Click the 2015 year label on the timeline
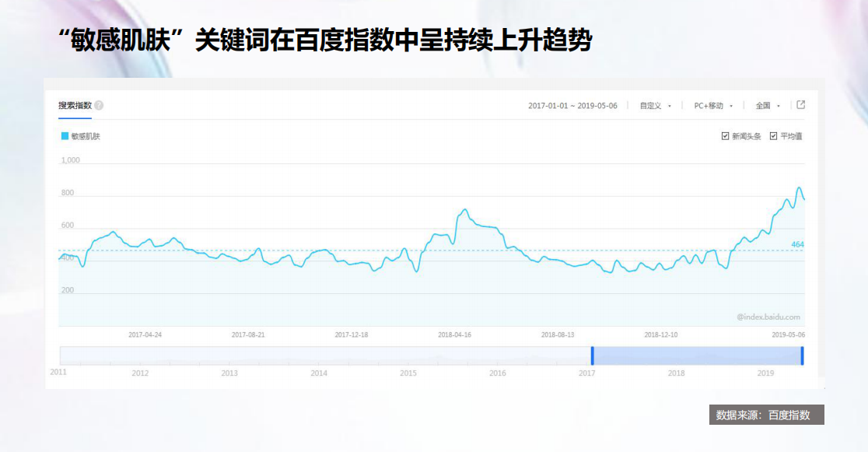 [x=408, y=373]
